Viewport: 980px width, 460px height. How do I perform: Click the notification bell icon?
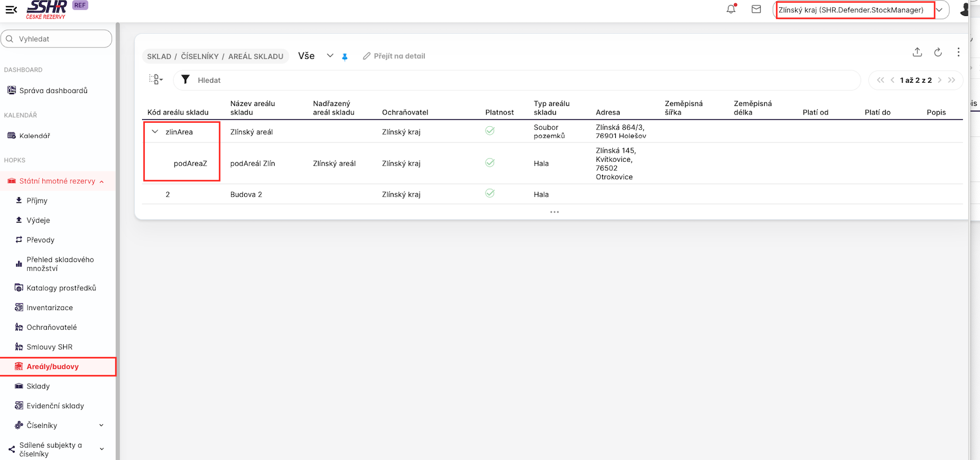click(731, 9)
